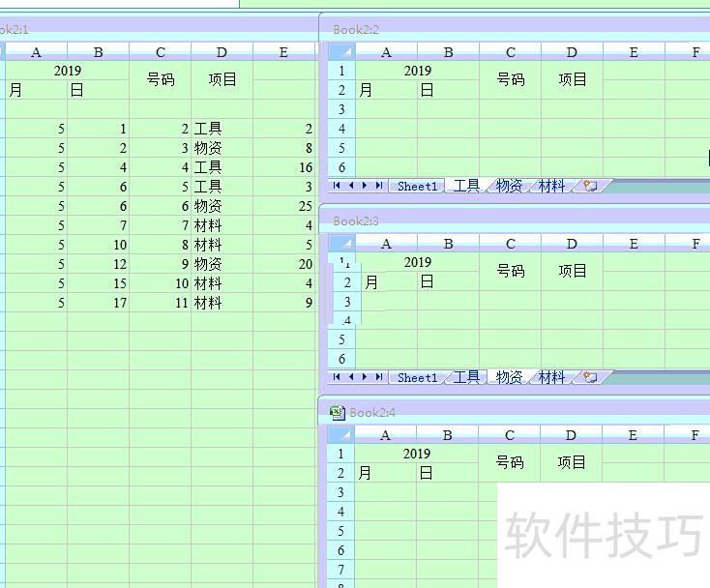
Task: Click 材料 cell in row numbered 8
Action: [x=222, y=245]
